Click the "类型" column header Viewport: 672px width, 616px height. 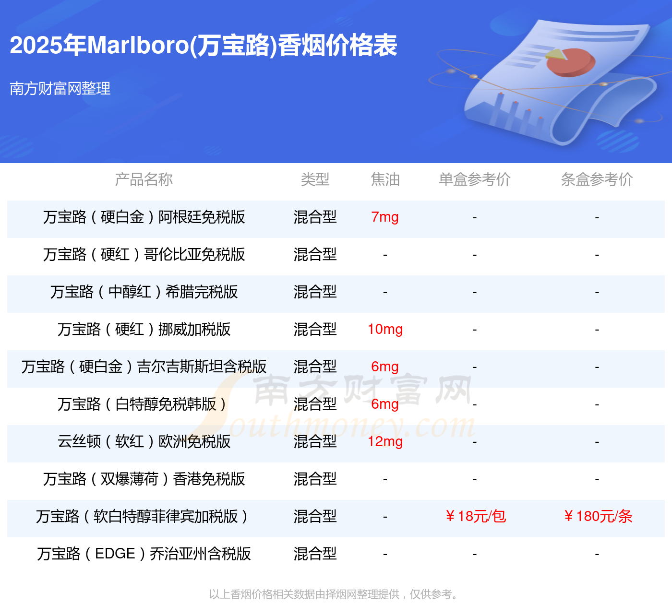point(315,179)
